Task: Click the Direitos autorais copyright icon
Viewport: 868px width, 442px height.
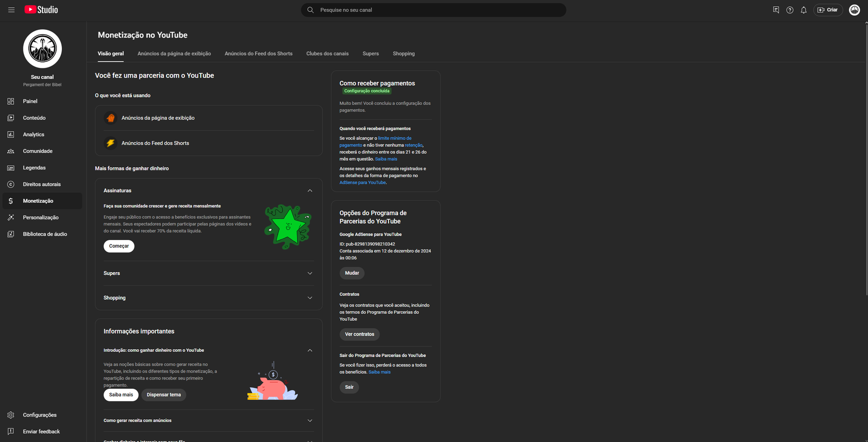Action: 11,185
